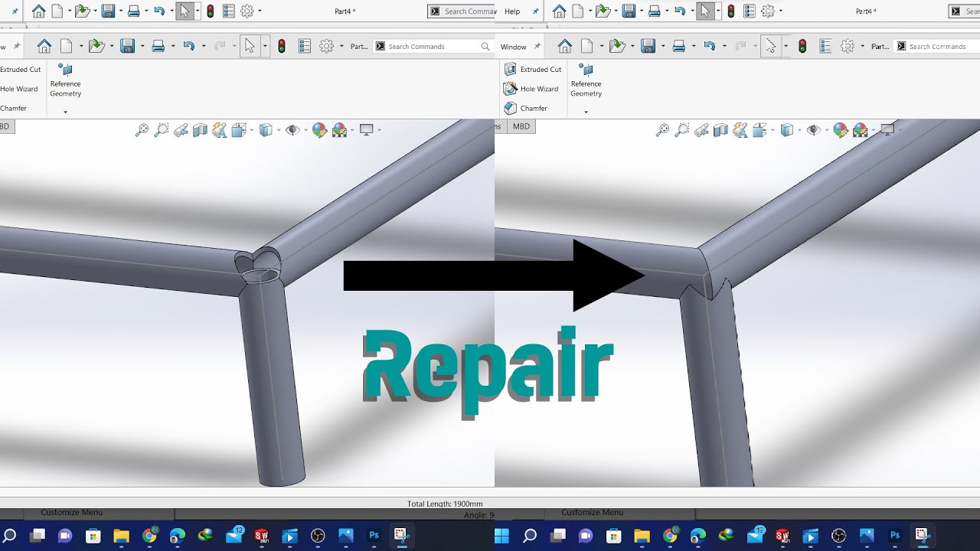The image size is (980, 551).
Task: Open the Undo dropdown arrow in left window's lower toolbar
Action: click(204, 47)
